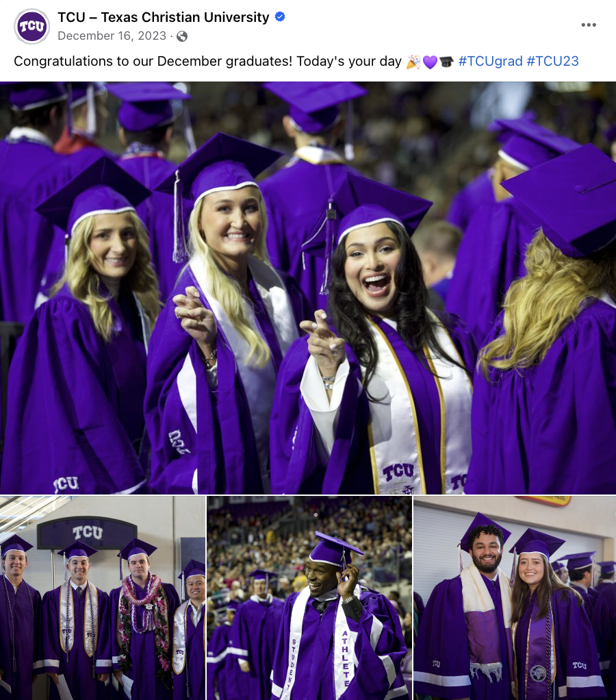Open the student athlete graduate photo
The height and width of the screenshot is (700, 616).
pyautogui.click(x=309, y=598)
